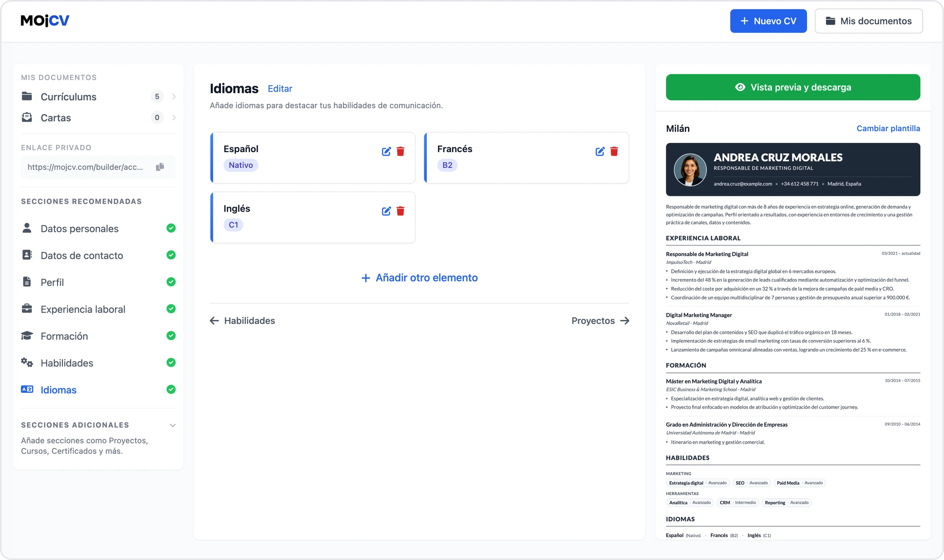Screen dimensions: 944x560
Task: Click the private link URL field
Action: [98, 167]
